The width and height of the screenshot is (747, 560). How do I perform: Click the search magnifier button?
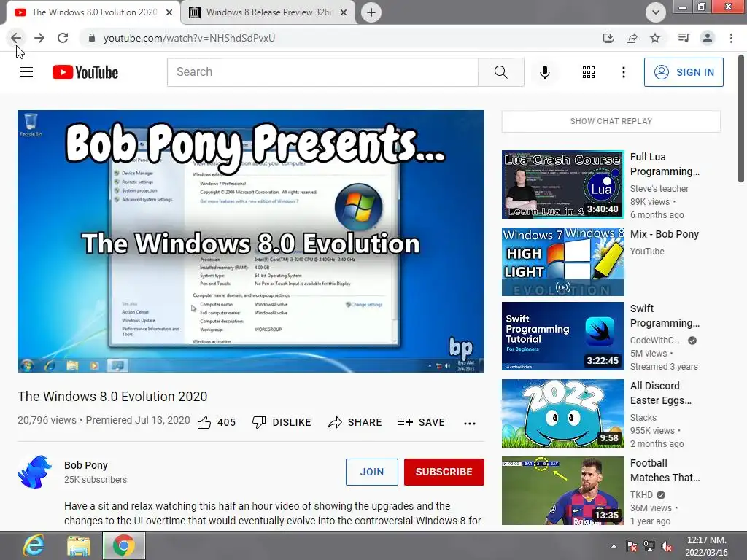pyautogui.click(x=500, y=72)
